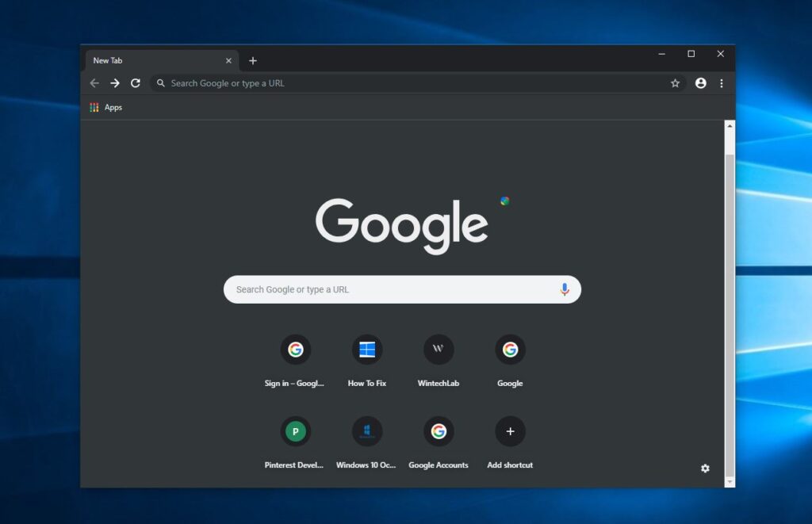This screenshot has height=524, width=812.
Task: Open the How To Fix shortcut
Action: pos(367,350)
